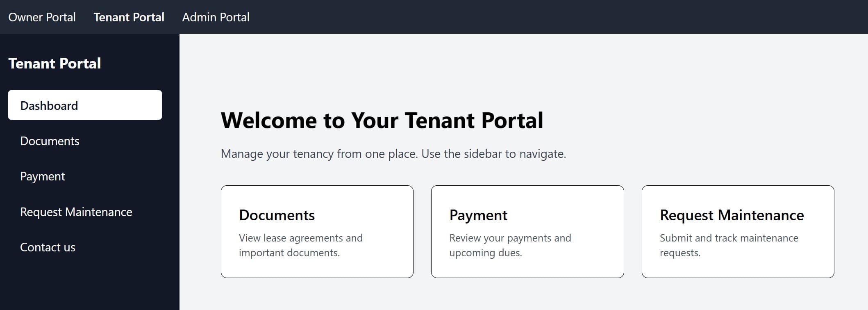This screenshot has height=310, width=868.
Task: Click the Payment card heading
Action: (478, 215)
